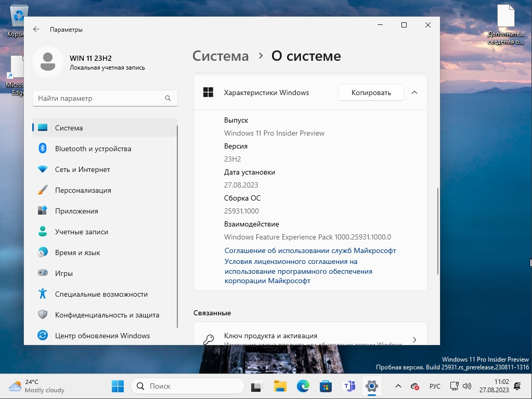532x399 pixels.
Task: Collapse the Характеристики Windows section
Action: 414,92
